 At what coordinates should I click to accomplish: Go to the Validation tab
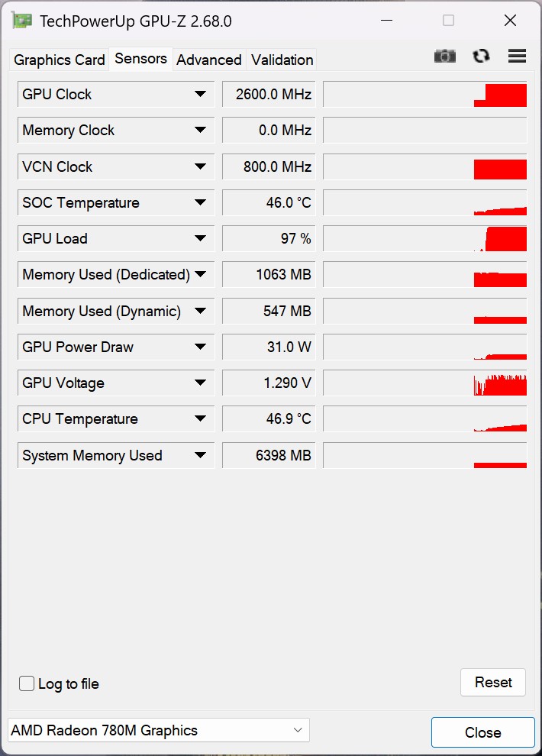click(x=282, y=60)
